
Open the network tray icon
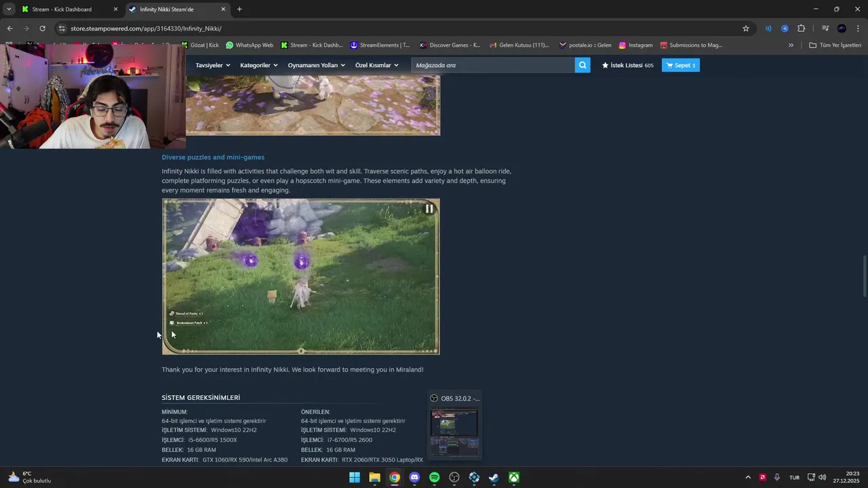(811, 477)
